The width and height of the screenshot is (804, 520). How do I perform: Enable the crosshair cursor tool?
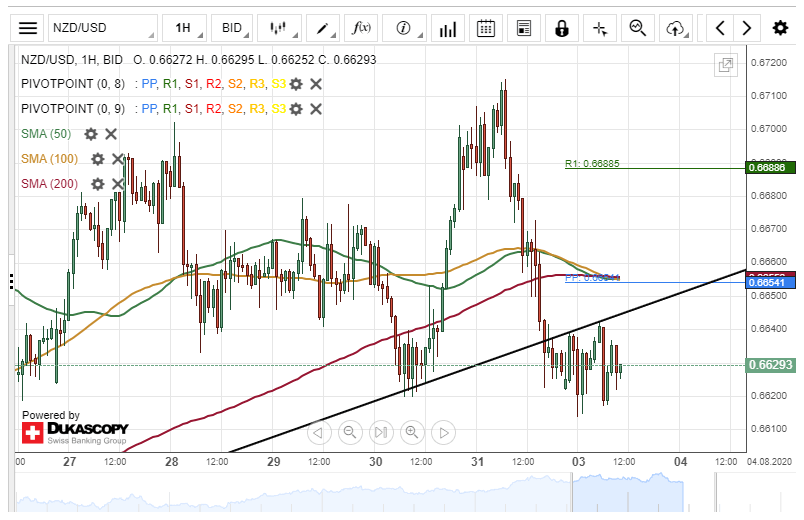(x=600, y=28)
